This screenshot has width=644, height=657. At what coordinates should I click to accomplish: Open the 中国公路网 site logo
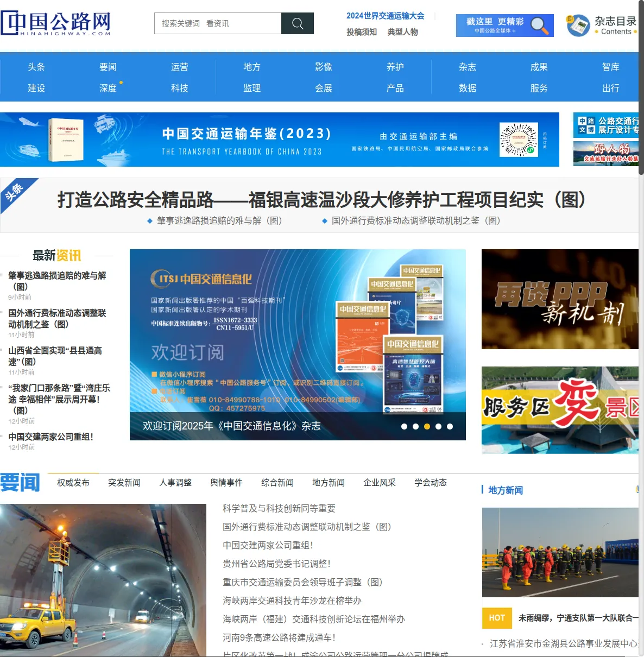point(56,23)
